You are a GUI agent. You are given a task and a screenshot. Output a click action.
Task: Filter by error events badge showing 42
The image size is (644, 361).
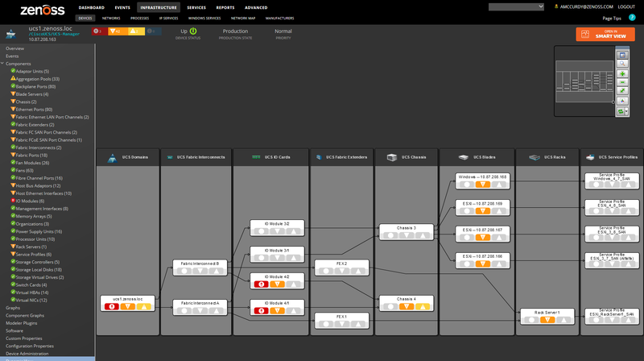pos(118,31)
